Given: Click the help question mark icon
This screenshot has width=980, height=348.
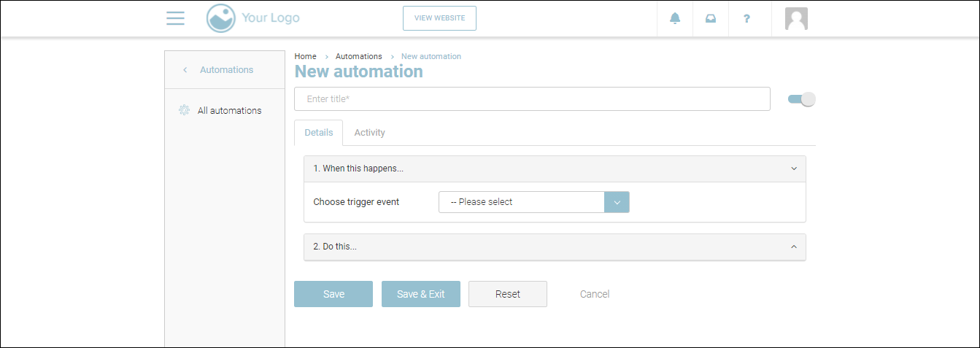Looking at the screenshot, I should [746, 18].
